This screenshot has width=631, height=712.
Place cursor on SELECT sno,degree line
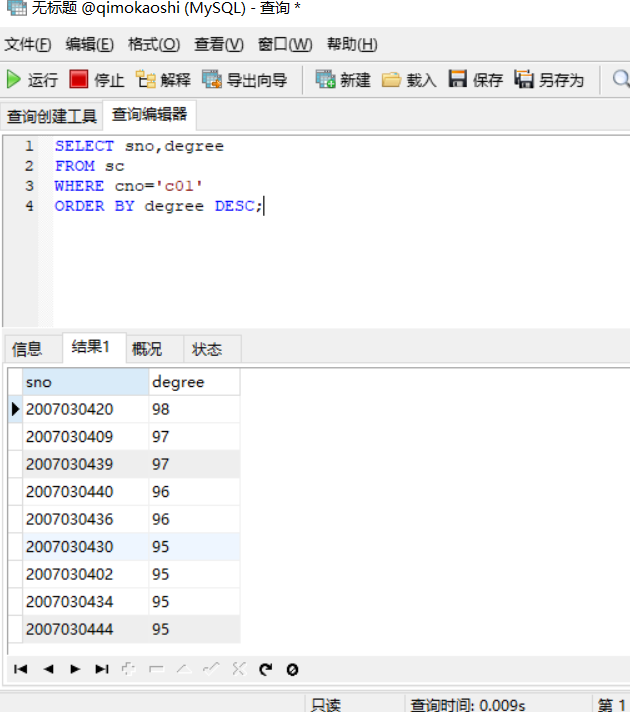coord(139,146)
